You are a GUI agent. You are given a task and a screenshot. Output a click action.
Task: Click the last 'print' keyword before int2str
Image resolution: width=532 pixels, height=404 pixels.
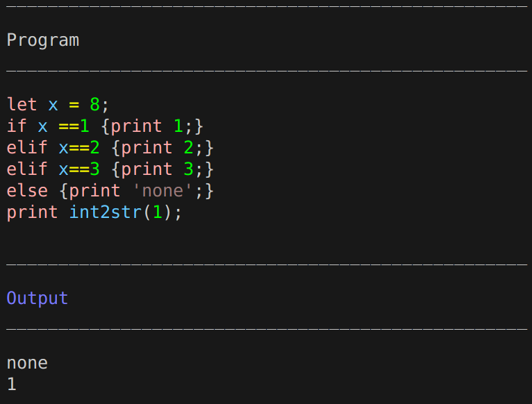tap(32, 212)
